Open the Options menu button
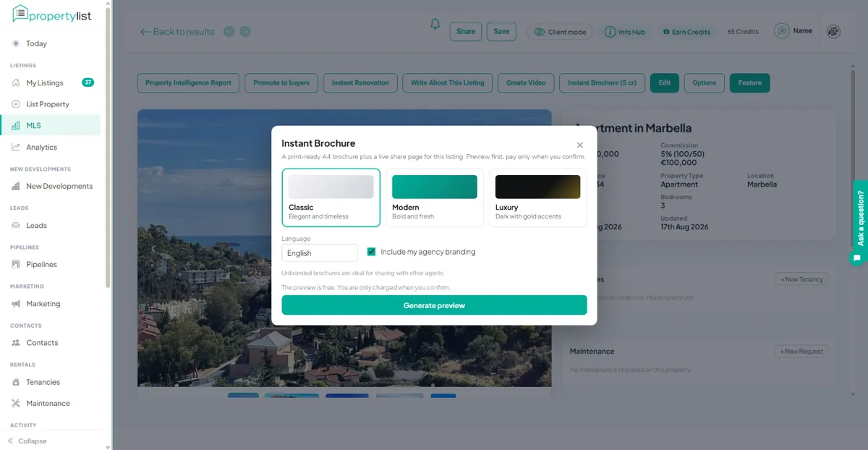This screenshot has height=450, width=868. tap(704, 82)
